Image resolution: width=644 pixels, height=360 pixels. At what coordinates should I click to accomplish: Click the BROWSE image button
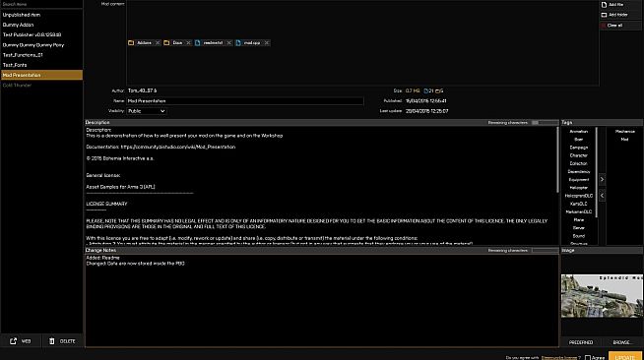pyautogui.click(x=622, y=342)
